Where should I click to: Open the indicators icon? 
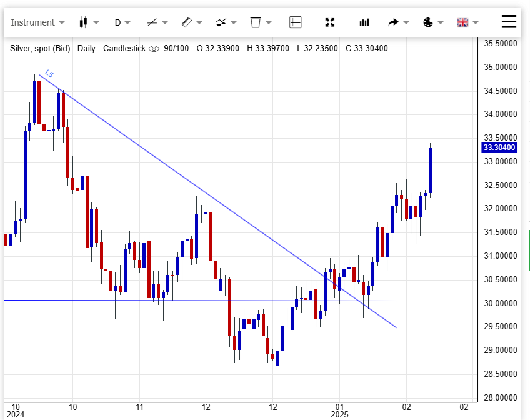pyautogui.click(x=221, y=22)
